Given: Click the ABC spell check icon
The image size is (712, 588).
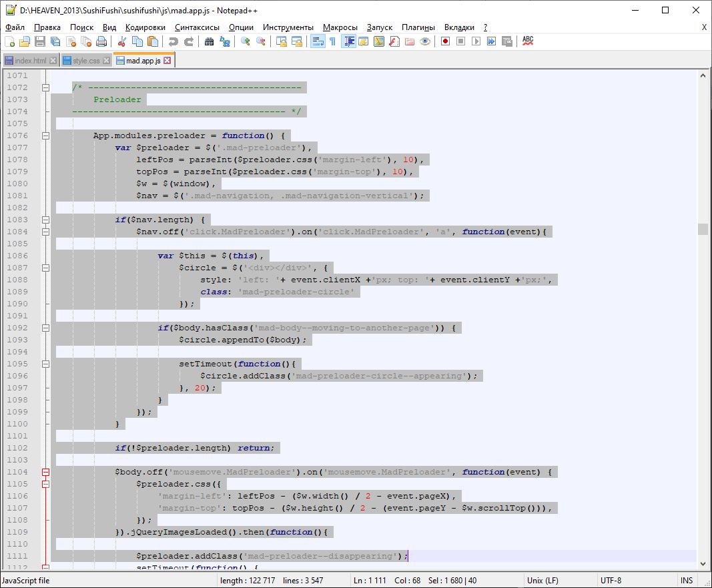Looking at the screenshot, I should point(528,41).
